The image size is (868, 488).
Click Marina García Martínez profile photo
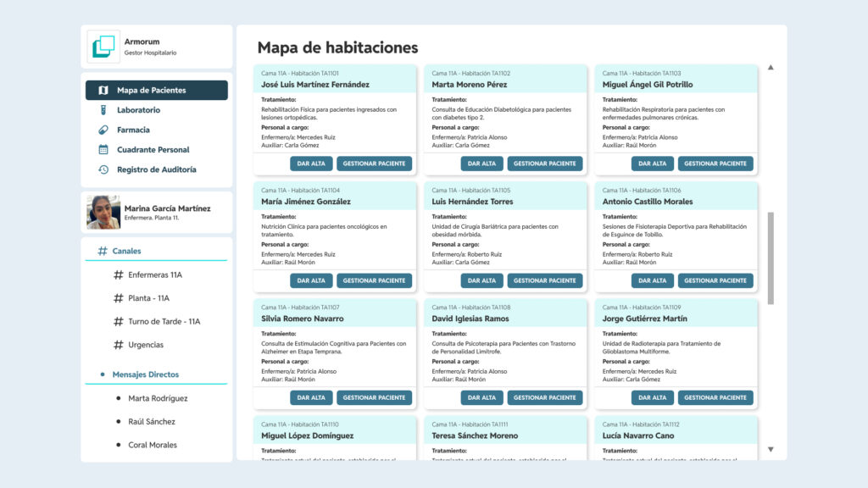tap(103, 212)
